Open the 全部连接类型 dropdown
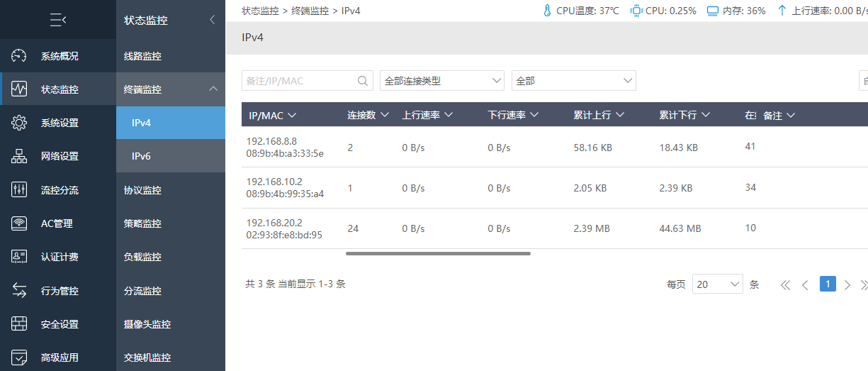Image resolution: width=868 pixels, height=371 pixels. [x=442, y=81]
